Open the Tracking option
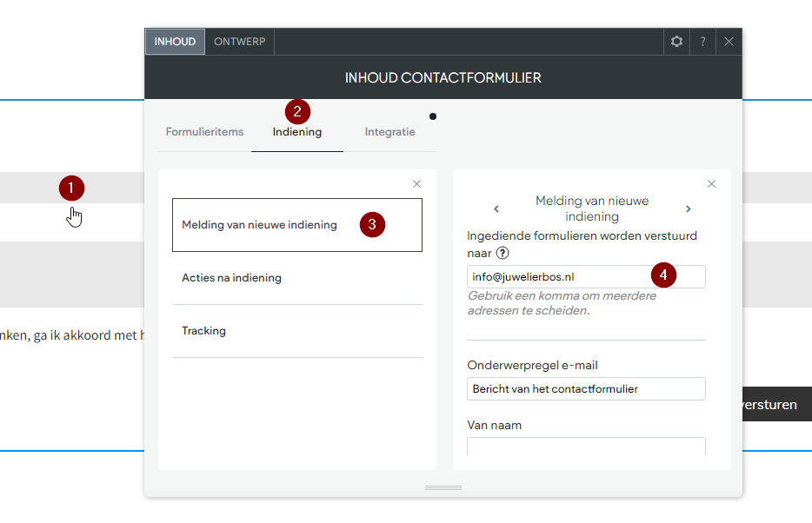Screen dimensions: 812x523 coord(297,330)
